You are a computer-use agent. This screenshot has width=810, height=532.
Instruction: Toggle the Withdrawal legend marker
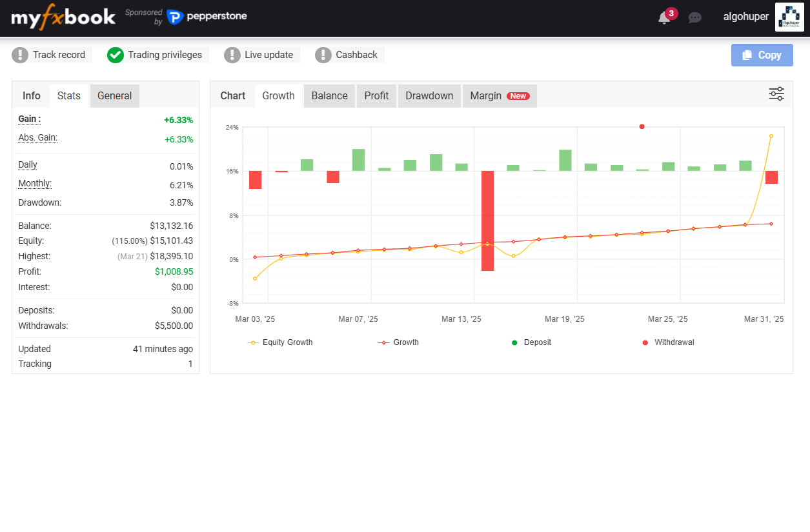point(668,342)
